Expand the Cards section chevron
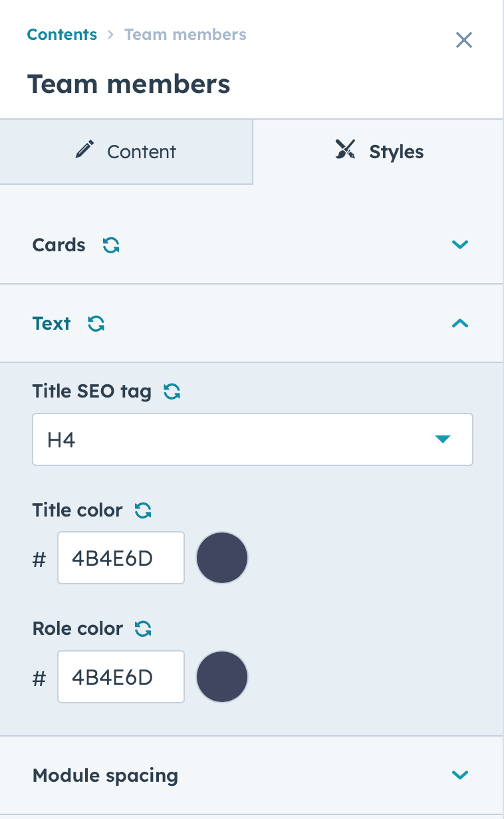This screenshot has height=819, width=504. pos(460,245)
